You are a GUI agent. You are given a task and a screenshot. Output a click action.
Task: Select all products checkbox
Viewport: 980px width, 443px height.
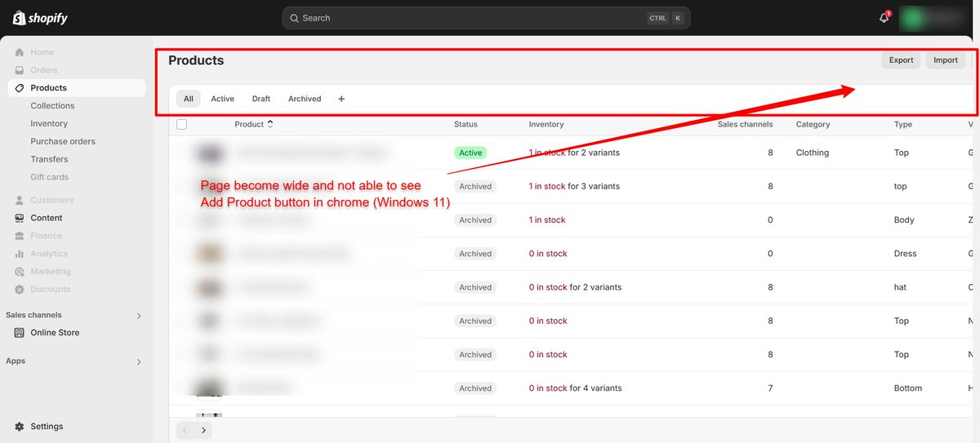[x=182, y=124]
